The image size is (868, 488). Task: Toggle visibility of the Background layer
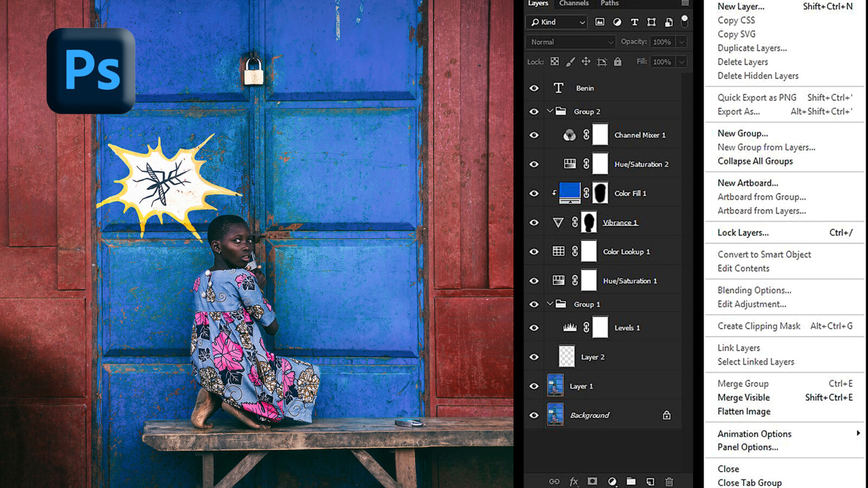click(x=534, y=415)
